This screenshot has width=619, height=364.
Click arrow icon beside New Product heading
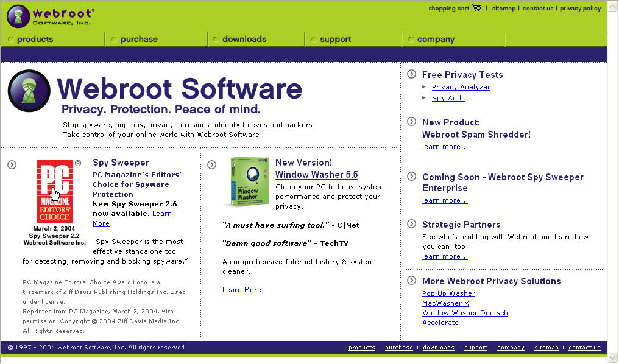click(411, 122)
